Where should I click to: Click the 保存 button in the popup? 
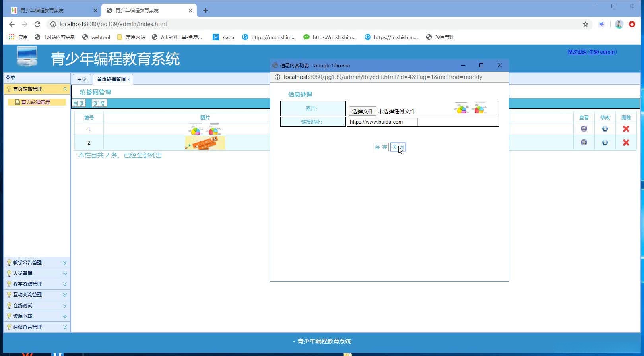381,147
